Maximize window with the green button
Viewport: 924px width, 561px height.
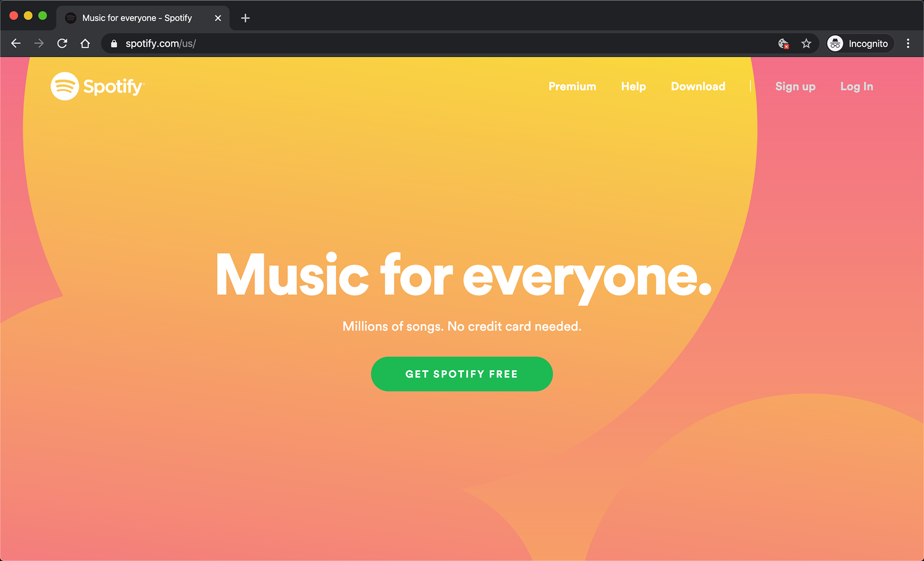point(43,16)
